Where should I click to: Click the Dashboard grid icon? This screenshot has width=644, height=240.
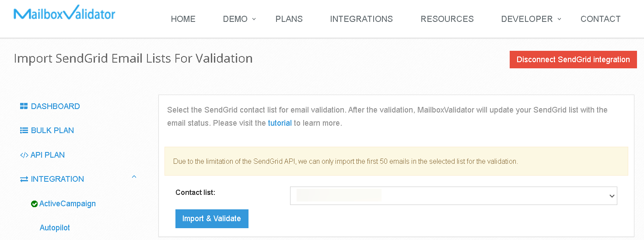[x=24, y=106]
